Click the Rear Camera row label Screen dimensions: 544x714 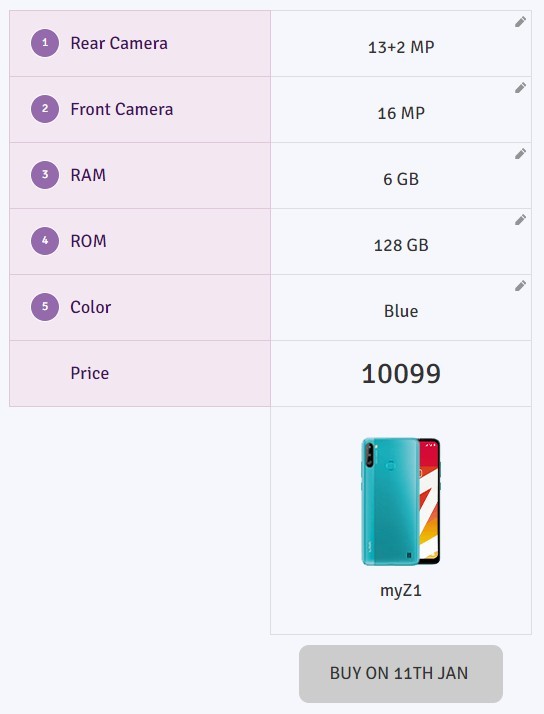pyautogui.click(x=119, y=43)
